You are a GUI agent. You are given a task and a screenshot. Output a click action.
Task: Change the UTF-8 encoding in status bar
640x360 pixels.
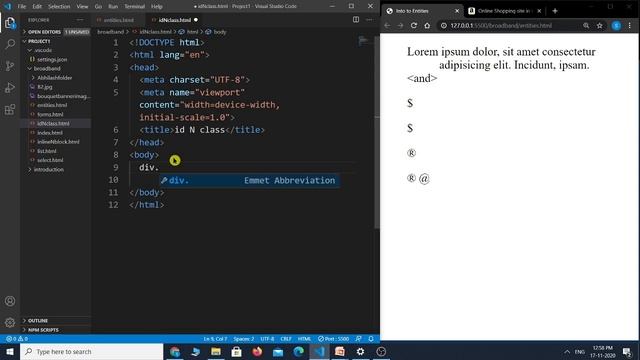point(267,339)
